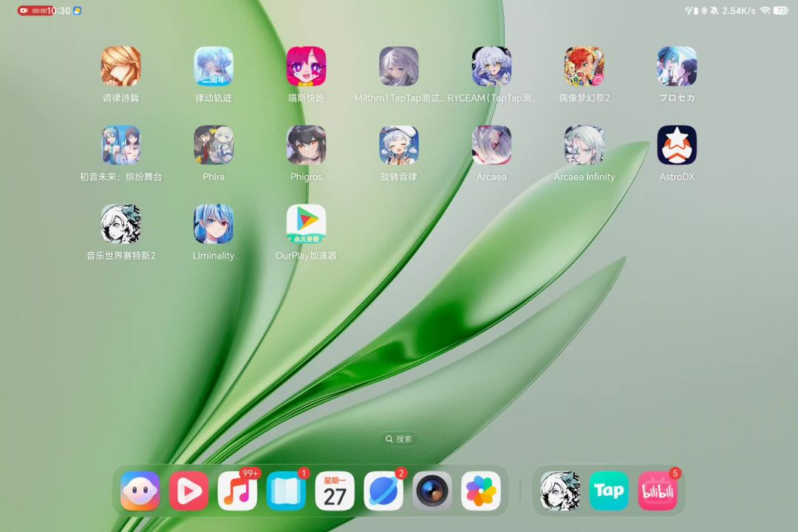Launch Milthm (TapTap测试) app
The height and width of the screenshot is (532, 798).
[398, 66]
